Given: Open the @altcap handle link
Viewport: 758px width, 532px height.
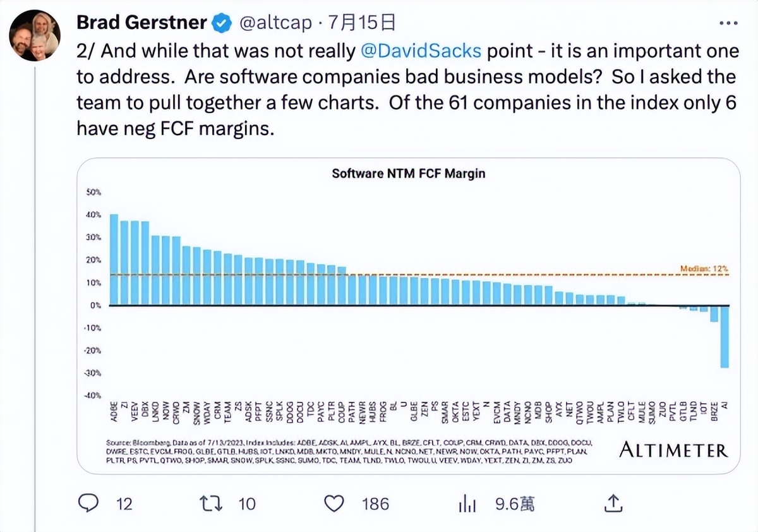Looking at the screenshot, I should click(x=275, y=23).
